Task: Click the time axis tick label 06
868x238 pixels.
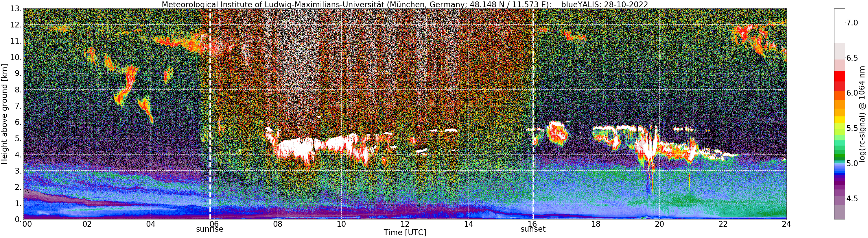Action: (214, 224)
